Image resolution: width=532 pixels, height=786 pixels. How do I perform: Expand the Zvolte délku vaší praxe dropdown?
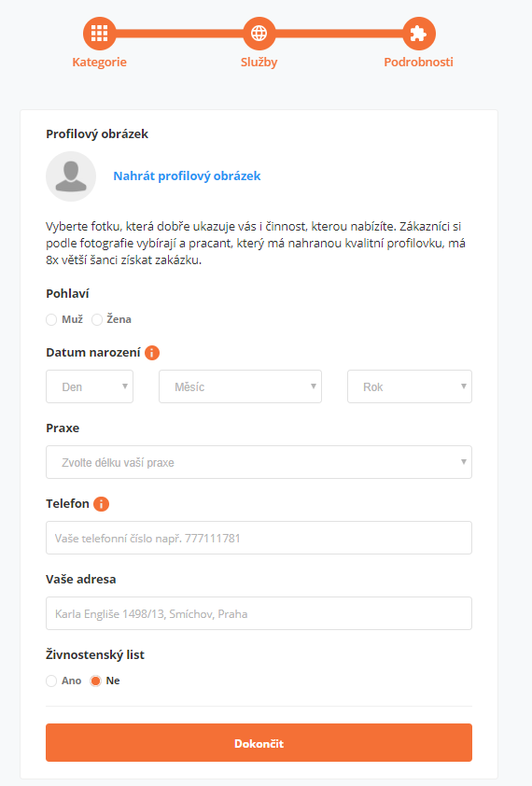[x=259, y=462]
